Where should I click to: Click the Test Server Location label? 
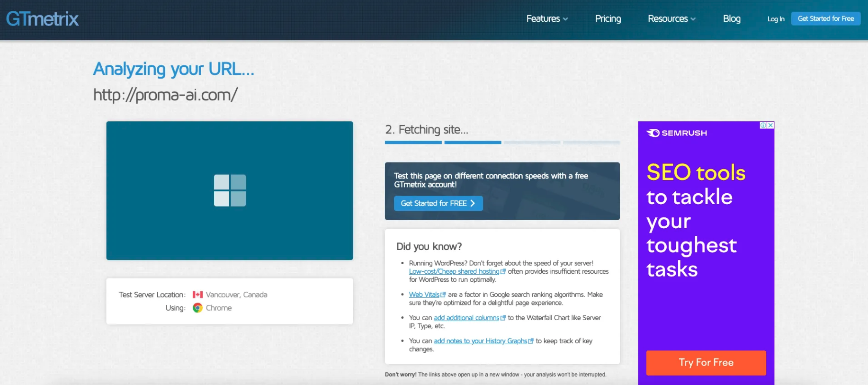152,295
